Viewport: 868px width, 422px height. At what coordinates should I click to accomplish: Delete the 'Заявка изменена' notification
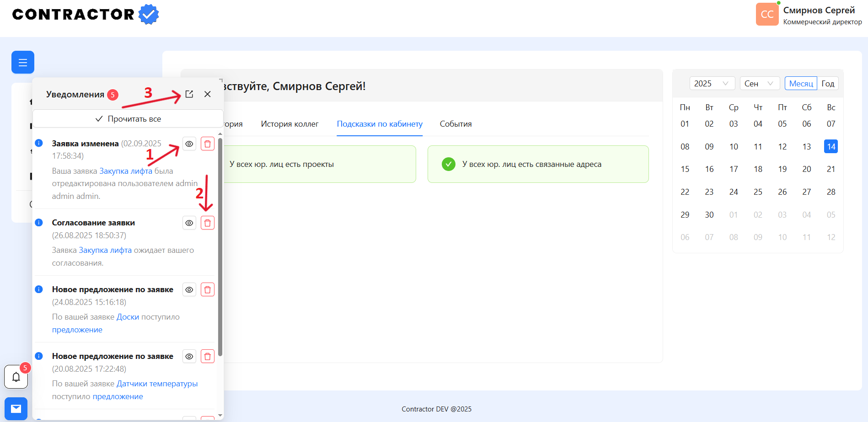[208, 144]
